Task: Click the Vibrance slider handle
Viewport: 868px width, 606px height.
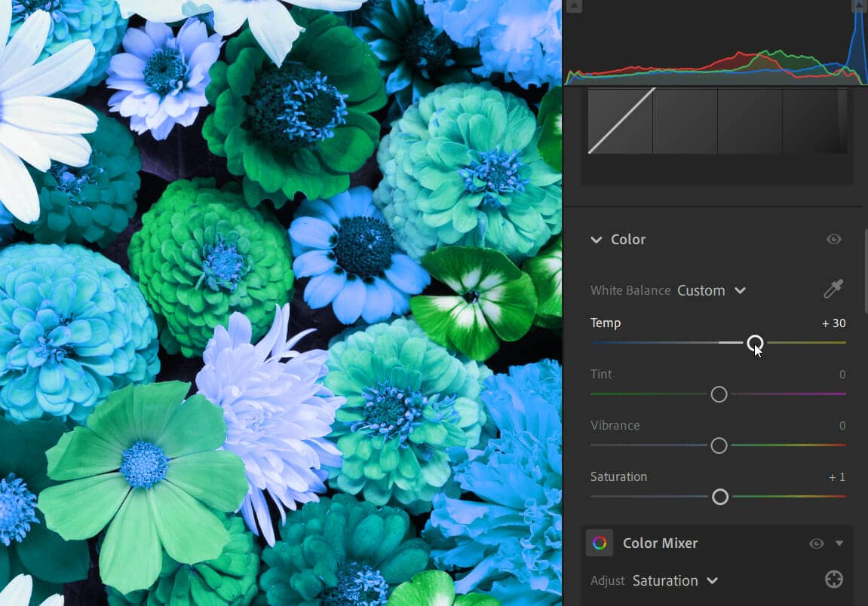Action: tap(719, 445)
